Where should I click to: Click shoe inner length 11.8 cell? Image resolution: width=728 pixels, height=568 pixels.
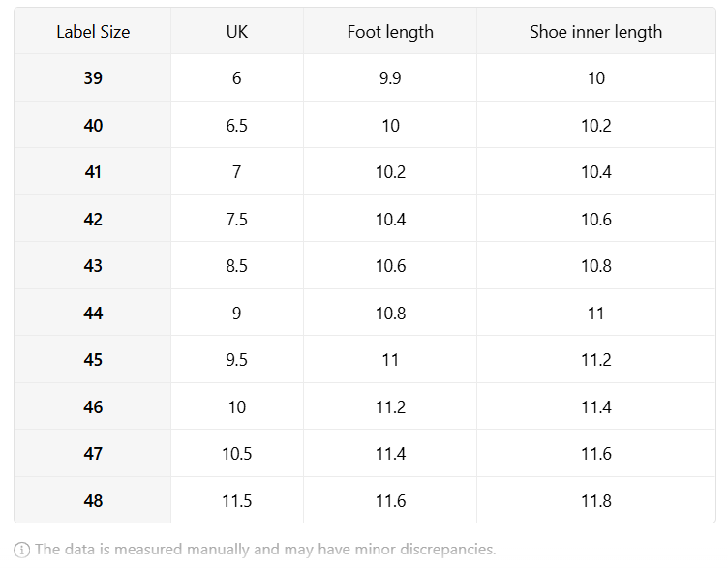pyautogui.click(x=596, y=500)
